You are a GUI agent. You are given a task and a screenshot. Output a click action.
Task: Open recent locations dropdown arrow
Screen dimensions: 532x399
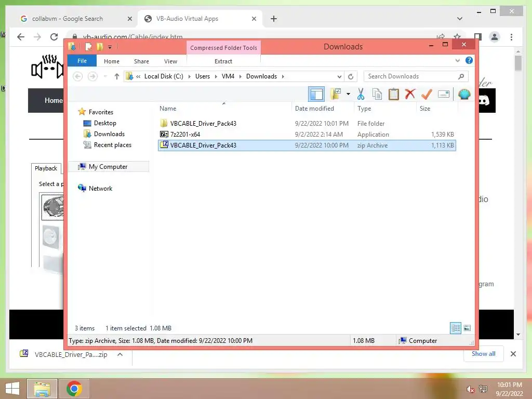(105, 76)
